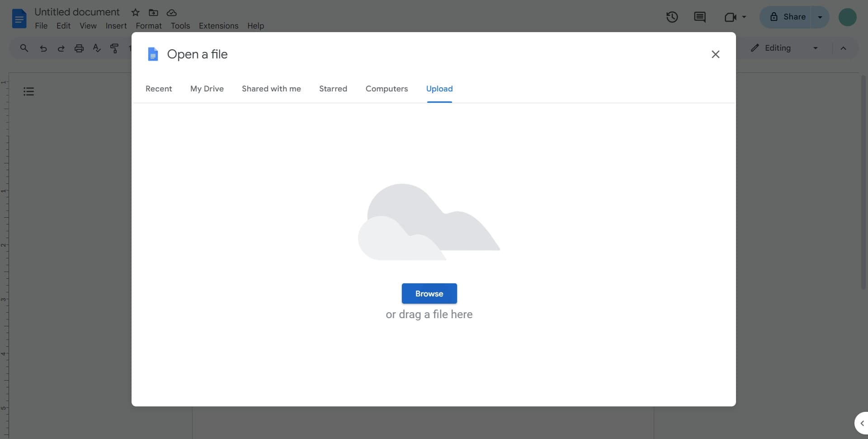Image resolution: width=868 pixels, height=439 pixels.
Task: Expand the Share options dropdown arrow
Action: (x=820, y=17)
